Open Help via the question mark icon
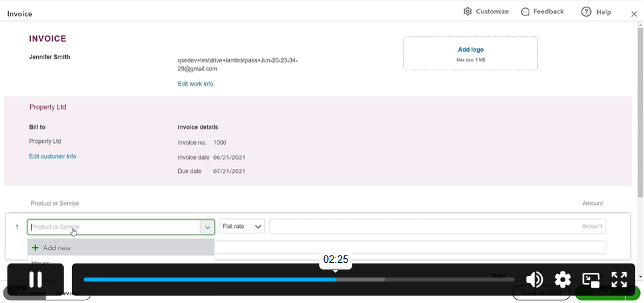 pyautogui.click(x=586, y=11)
